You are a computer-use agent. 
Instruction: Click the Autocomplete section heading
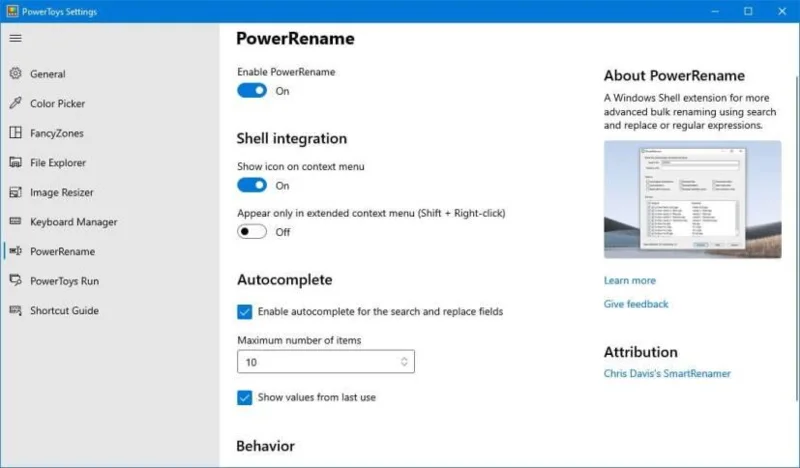[x=285, y=280]
